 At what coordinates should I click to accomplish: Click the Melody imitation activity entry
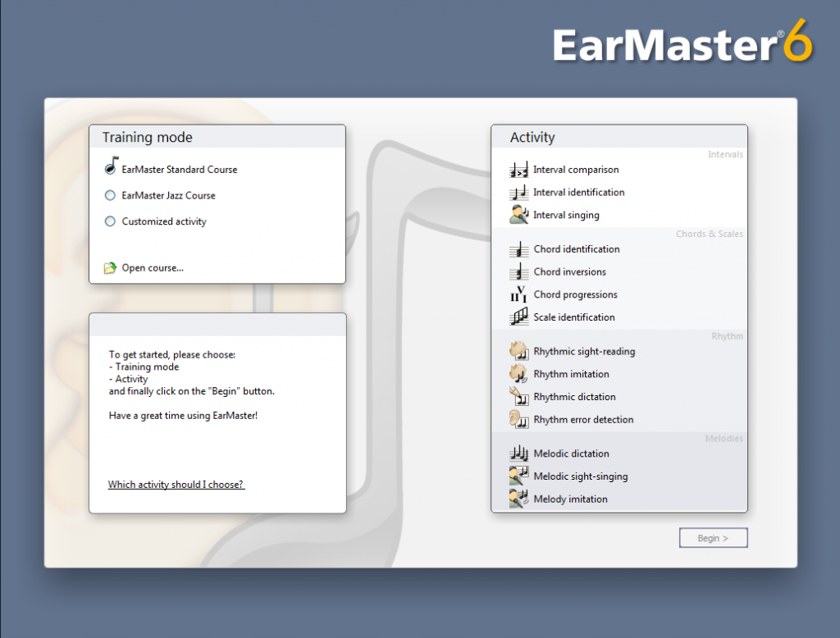(570, 499)
